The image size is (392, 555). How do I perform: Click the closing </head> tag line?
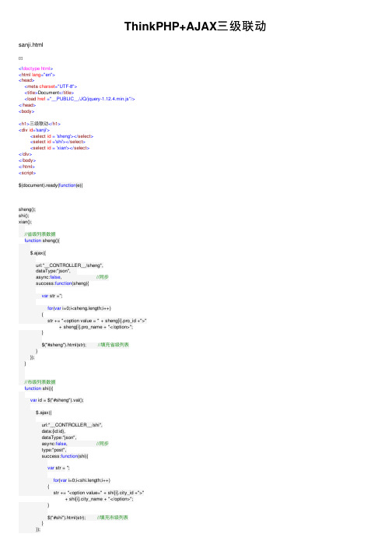(x=27, y=105)
